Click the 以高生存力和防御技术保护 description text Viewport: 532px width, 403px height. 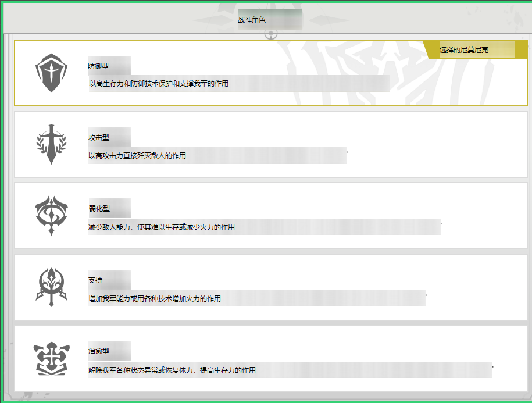pos(158,84)
